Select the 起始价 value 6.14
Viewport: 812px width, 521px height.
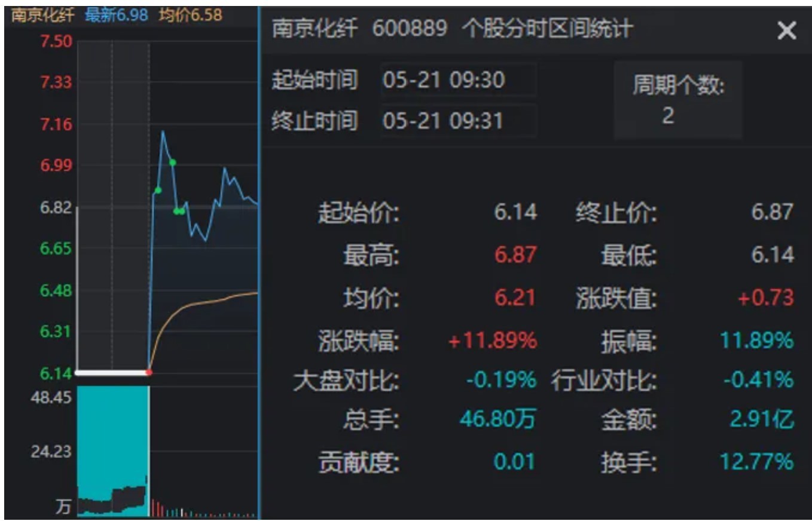515,212
